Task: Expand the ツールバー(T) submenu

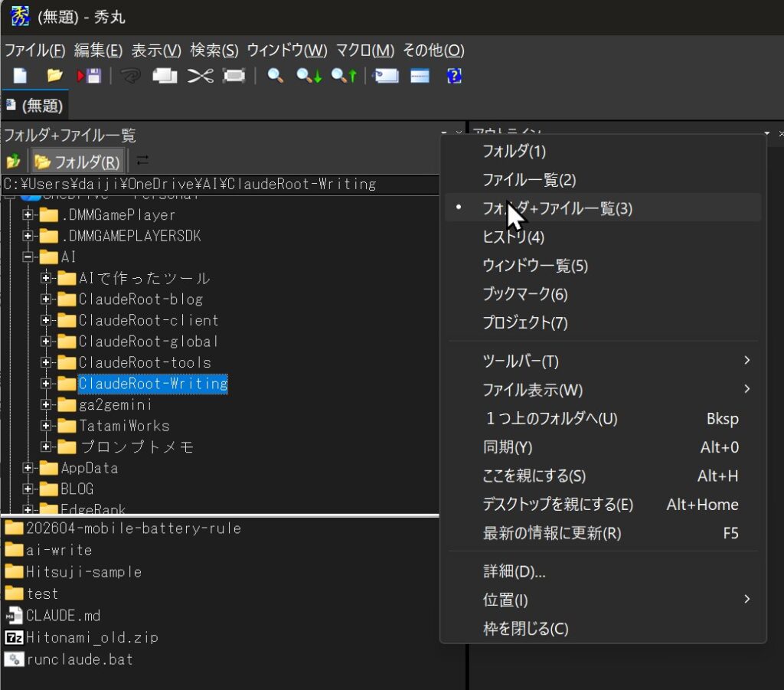Action: tap(521, 361)
